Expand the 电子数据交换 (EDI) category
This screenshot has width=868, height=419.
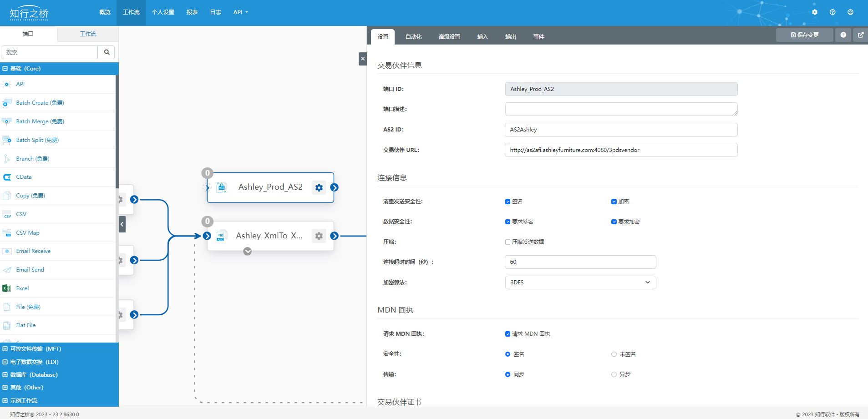[35, 362]
